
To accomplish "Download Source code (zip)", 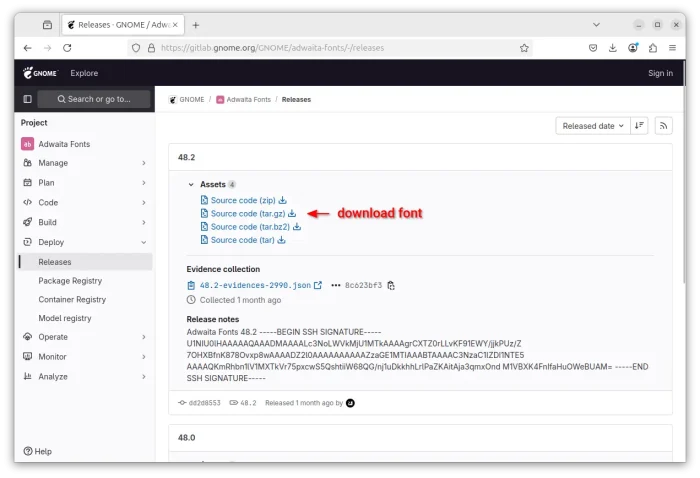I will (x=243, y=200).
